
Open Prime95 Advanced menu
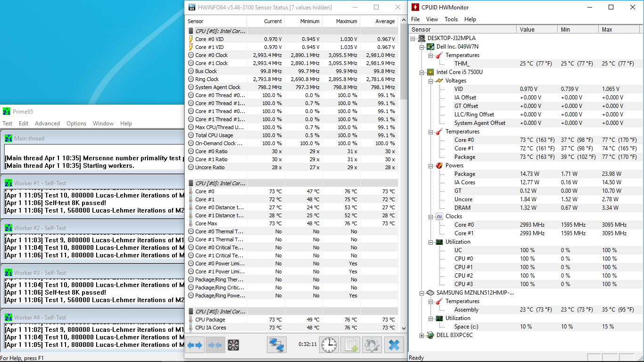coord(47,123)
